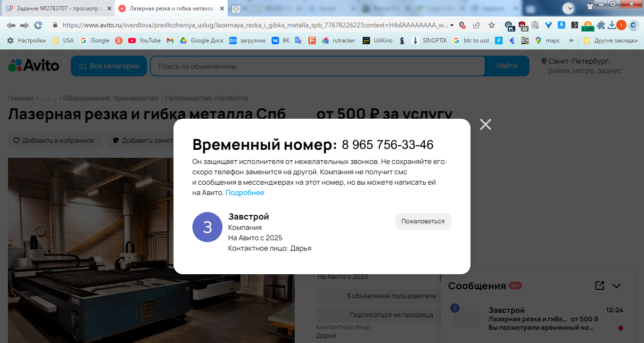This screenshot has height=343, width=644.
Task: Click the blue diamond extension icon
Action: [548, 25]
